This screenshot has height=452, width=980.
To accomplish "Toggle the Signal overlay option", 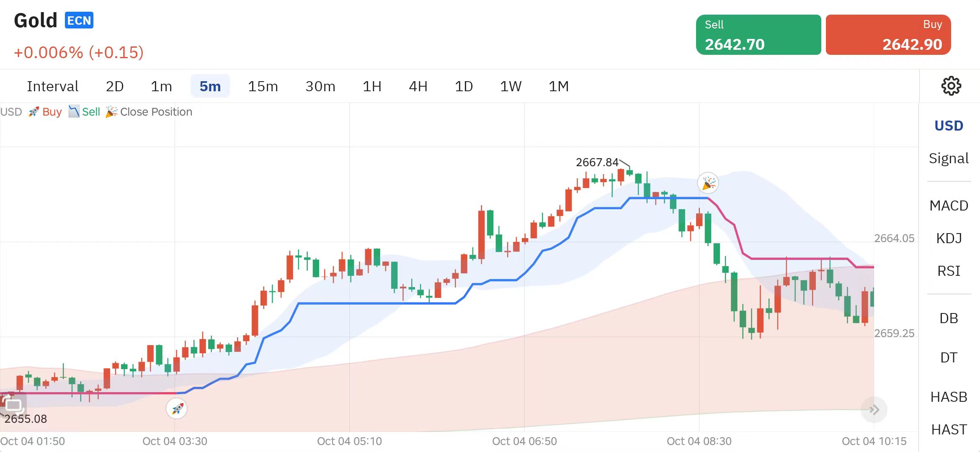I will 949,158.
